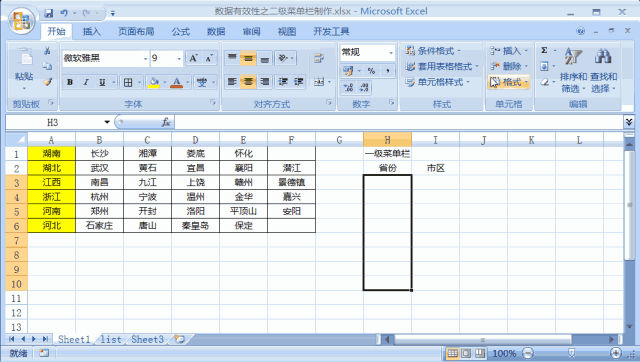Apply the yellow fill color bucket
Screen dimensions: 640x362
(x=154, y=82)
